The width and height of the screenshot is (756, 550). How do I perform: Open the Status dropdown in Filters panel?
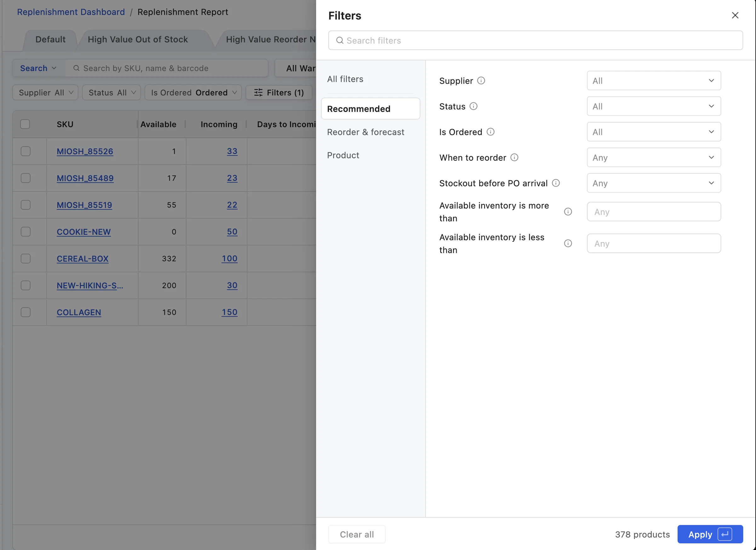click(x=654, y=106)
